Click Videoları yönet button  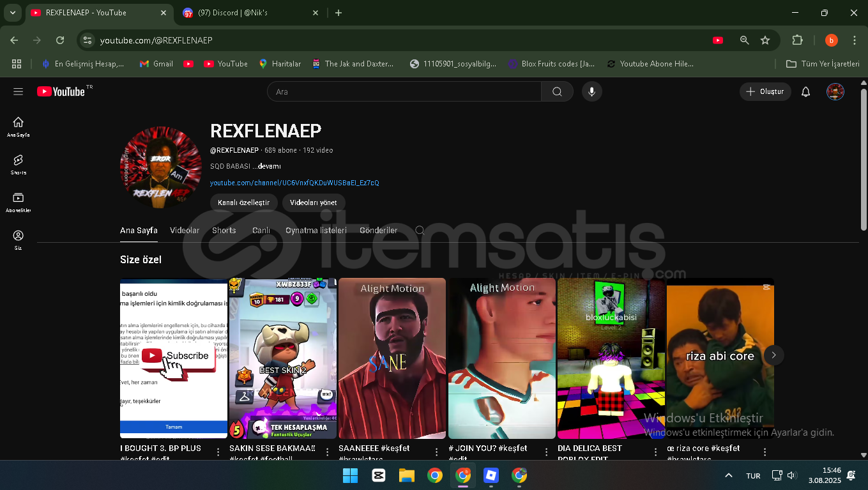point(314,203)
